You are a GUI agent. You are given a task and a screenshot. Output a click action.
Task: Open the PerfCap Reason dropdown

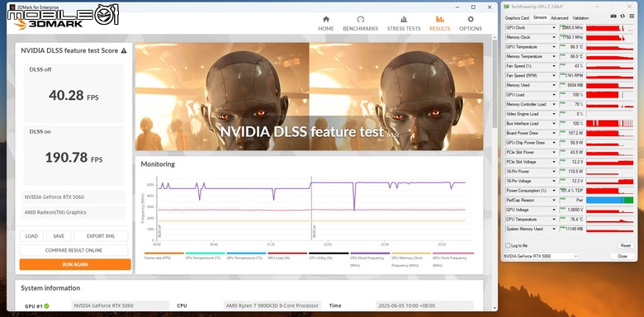coord(554,201)
